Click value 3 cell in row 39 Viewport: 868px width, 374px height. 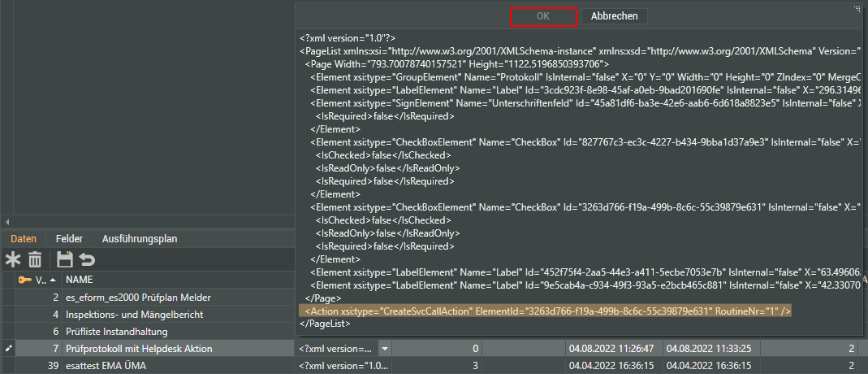(x=438, y=366)
